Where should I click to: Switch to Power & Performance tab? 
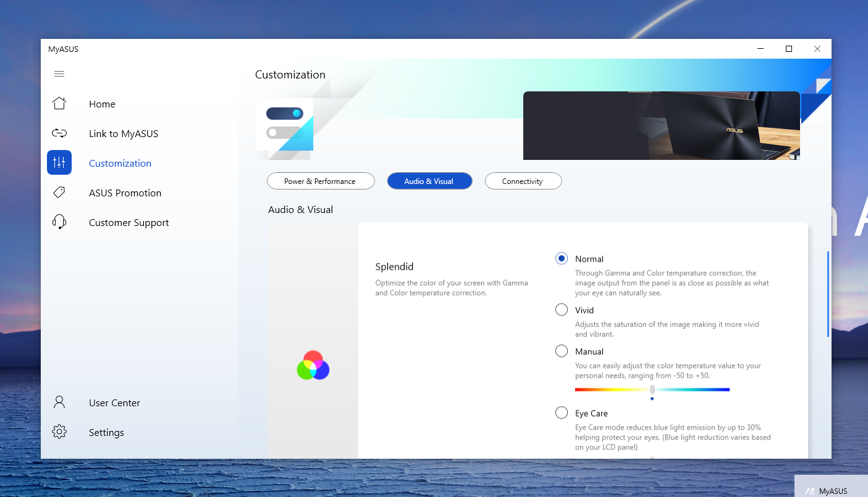tap(321, 181)
